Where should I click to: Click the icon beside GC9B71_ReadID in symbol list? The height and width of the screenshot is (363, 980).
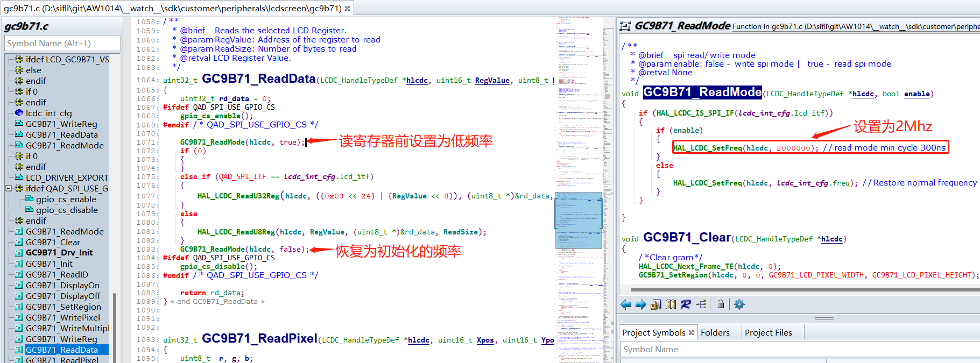(x=19, y=274)
